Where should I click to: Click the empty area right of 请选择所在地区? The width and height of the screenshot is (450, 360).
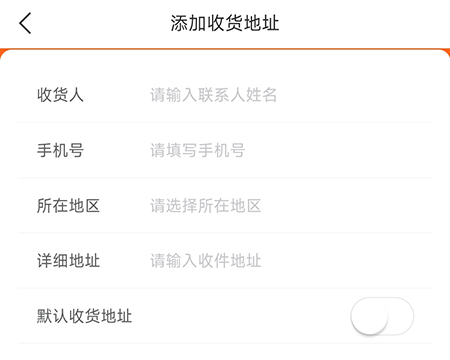click(347, 205)
